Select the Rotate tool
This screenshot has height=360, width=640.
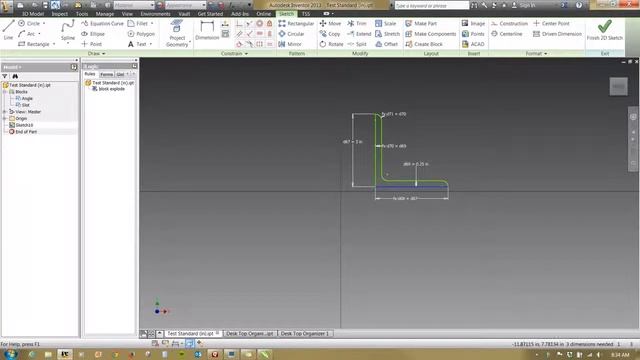click(x=331, y=44)
